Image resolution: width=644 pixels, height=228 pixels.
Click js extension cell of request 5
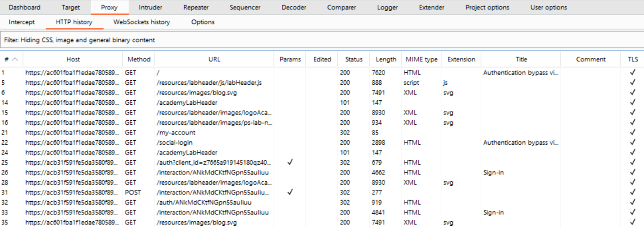click(446, 83)
